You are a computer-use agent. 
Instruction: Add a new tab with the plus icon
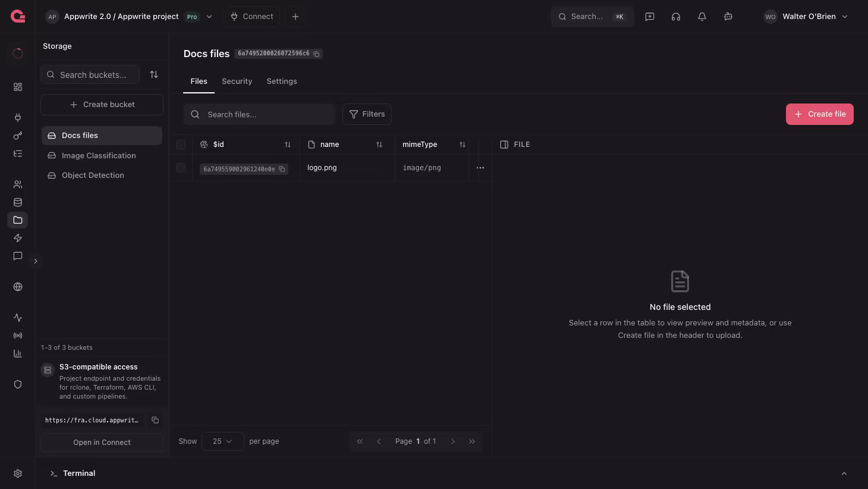[x=295, y=17]
